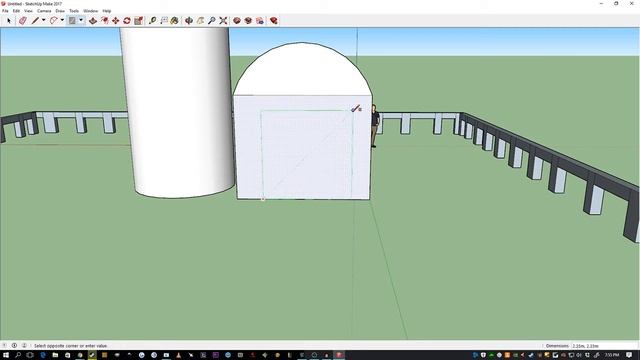640x360 pixels.
Task: Open Task View on the taskbar
Action: tap(30, 355)
